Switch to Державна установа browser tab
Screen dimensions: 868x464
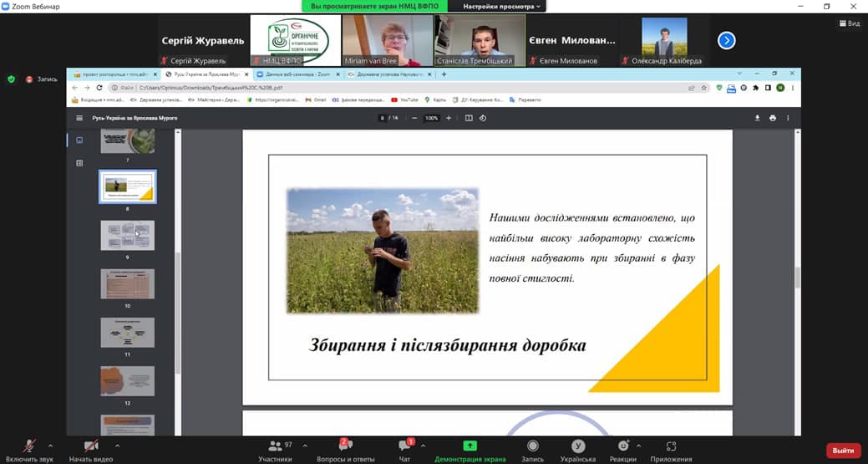pyautogui.click(x=390, y=74)
